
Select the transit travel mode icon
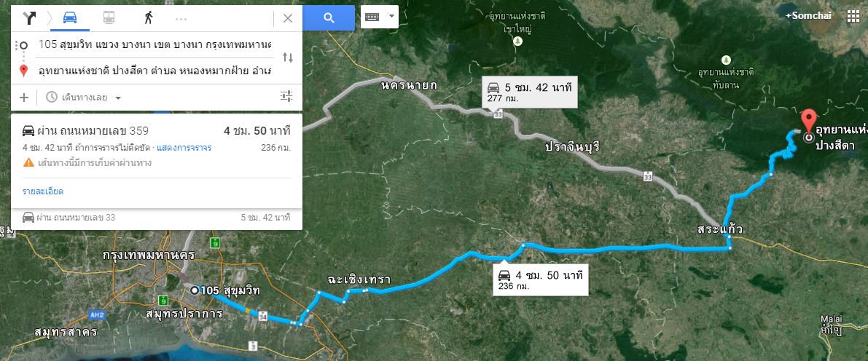[109, 17]
